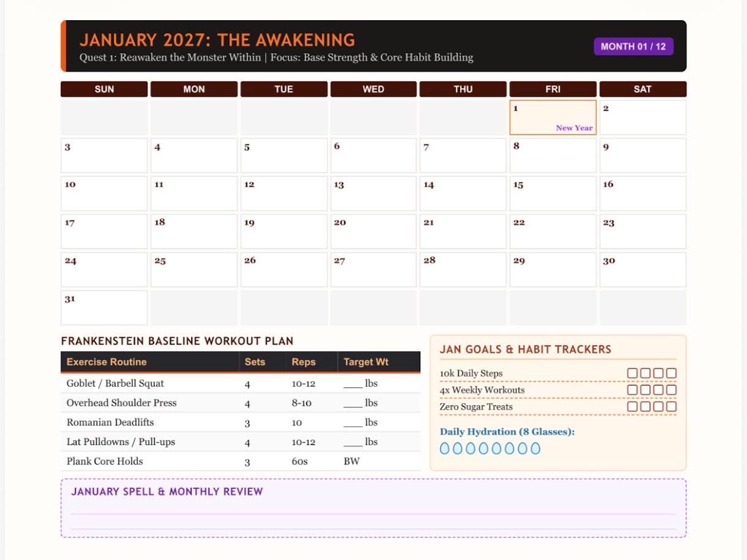Click the Quest 1 subtitle text

coord(277,58)
